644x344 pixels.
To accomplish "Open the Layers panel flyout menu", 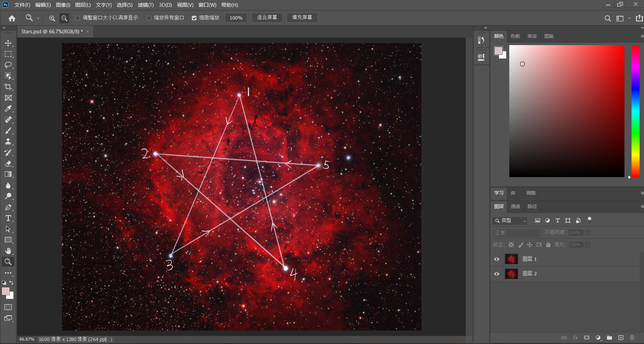I will (642, 206).
